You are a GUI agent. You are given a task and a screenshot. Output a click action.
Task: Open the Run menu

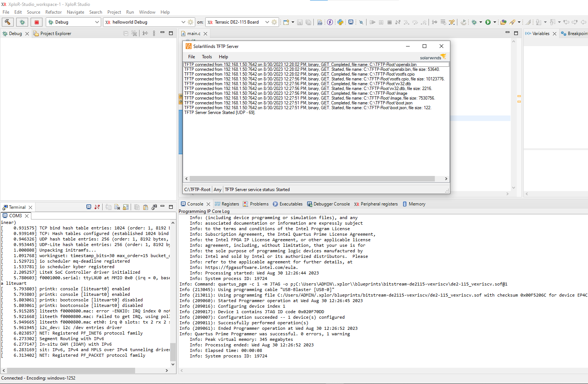coord(130,12)
